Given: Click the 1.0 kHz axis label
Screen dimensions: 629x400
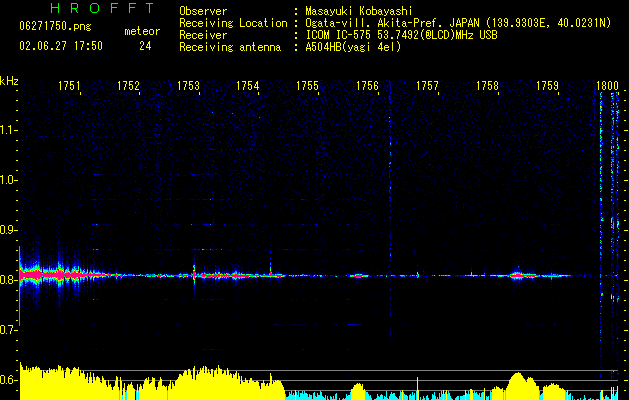Looking at the screenshot, I should point(8,180).
